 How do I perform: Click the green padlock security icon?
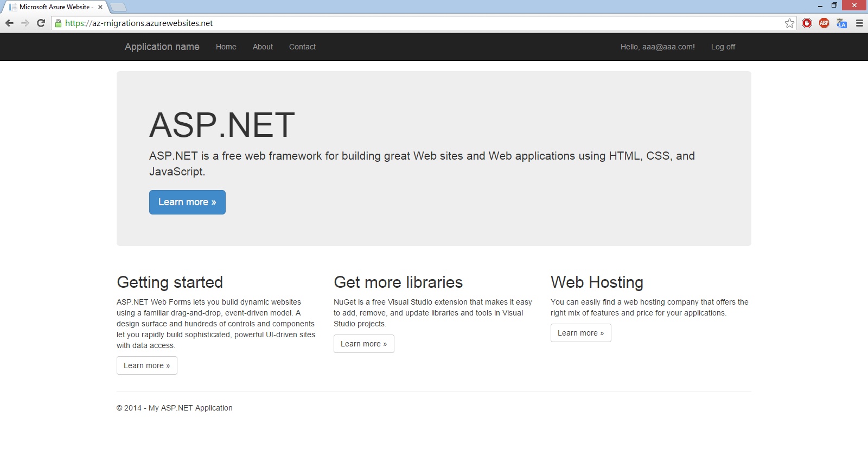click(x=58, y=23)
